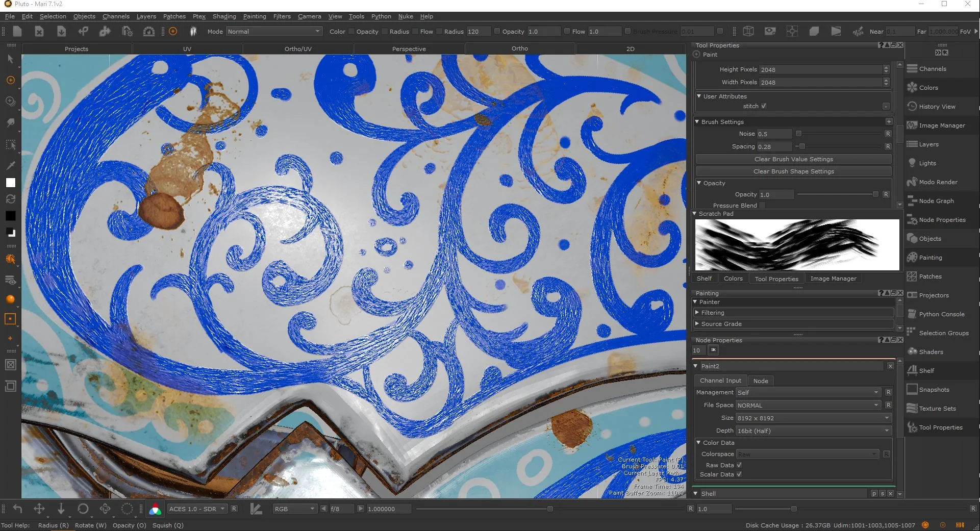Screen dimensions: 980x531
Task: Click the save project icon in toolbar
Action: tap(61, 32)
